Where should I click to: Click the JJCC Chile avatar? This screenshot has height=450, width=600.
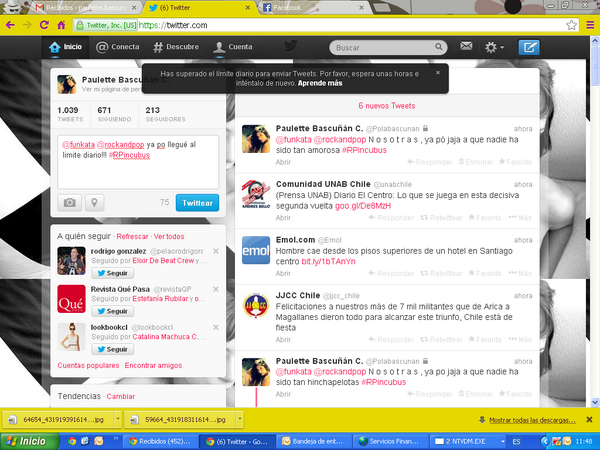pos(256,306)
